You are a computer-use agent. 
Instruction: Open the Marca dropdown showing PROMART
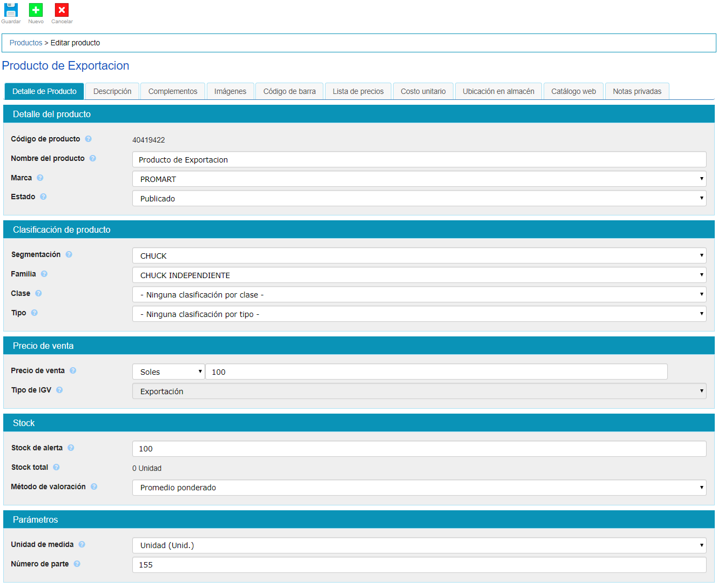coord(419,179)
